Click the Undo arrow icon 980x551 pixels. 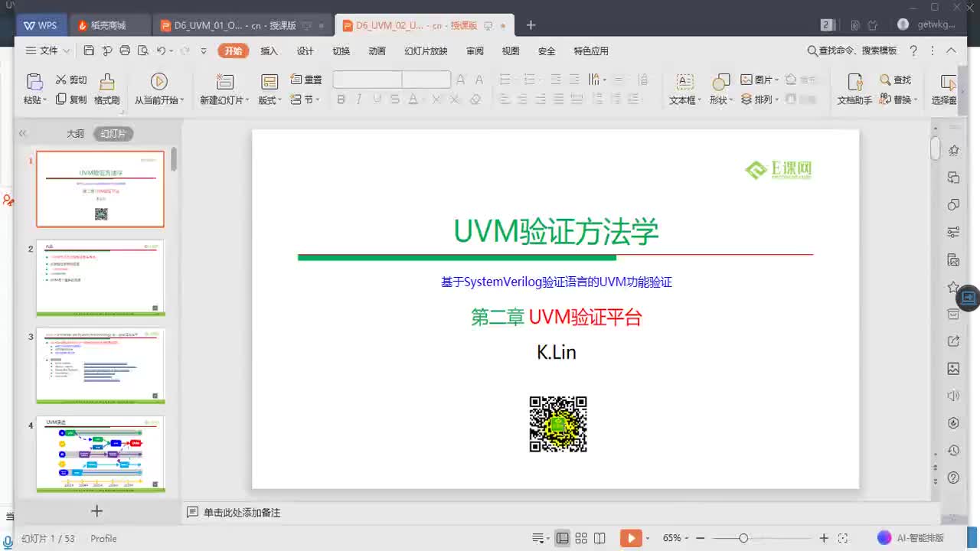coord(161,51)
